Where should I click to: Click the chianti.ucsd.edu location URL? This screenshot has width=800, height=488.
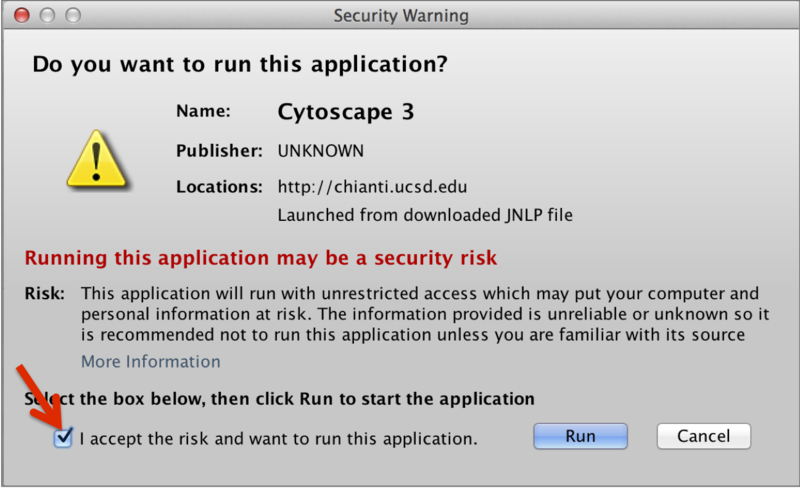click(372, 187)
